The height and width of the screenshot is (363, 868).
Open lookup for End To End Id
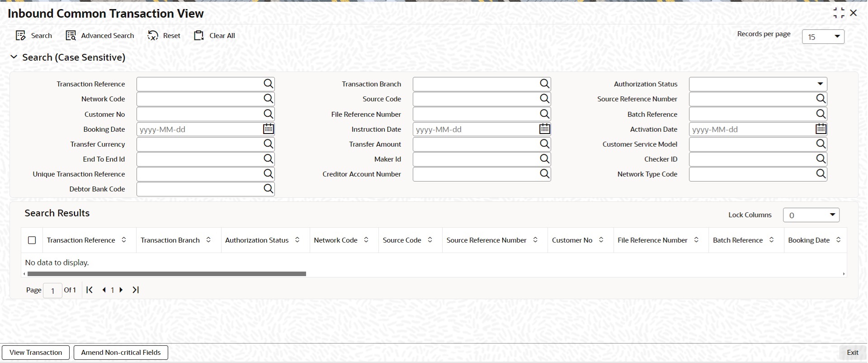tap(269, 159)
